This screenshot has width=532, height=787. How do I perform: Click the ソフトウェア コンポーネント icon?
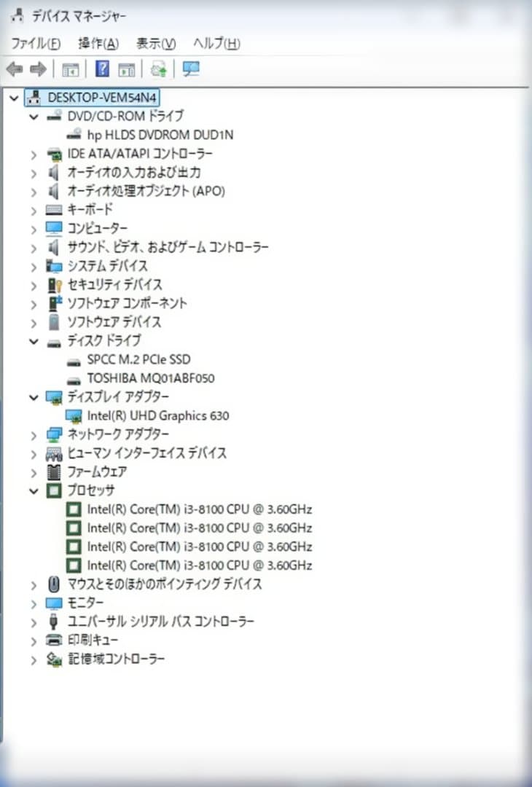pos(54,304)
